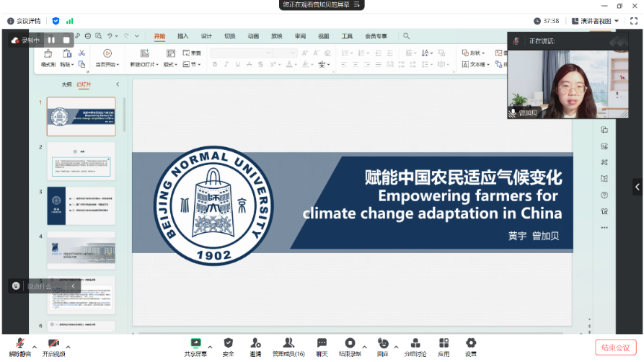This screenshot has width=644, height=362.
Task: Open the screen viewing banner menu
Action: pos(356,4)
